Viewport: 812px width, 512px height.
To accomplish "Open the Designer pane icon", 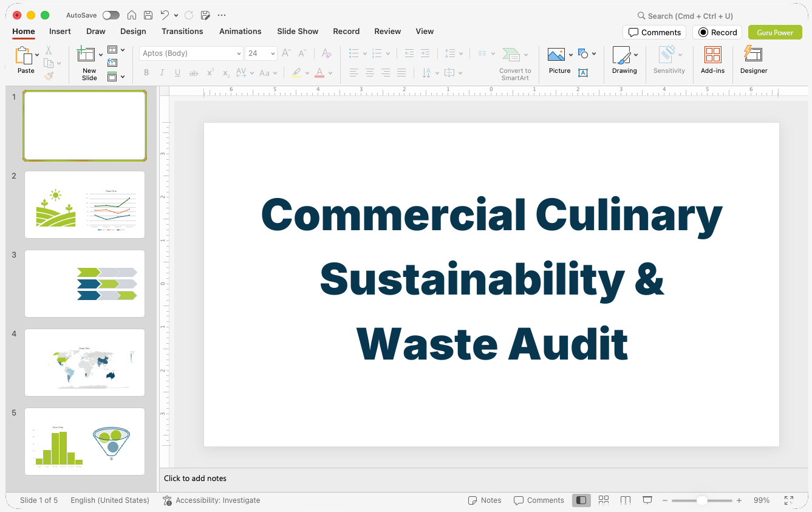I will pos(753,54).
